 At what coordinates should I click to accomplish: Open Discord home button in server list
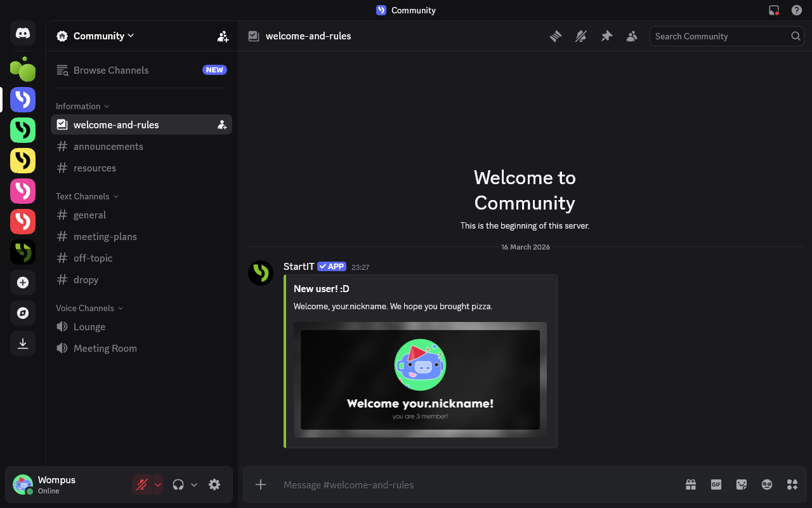point(23,34)
